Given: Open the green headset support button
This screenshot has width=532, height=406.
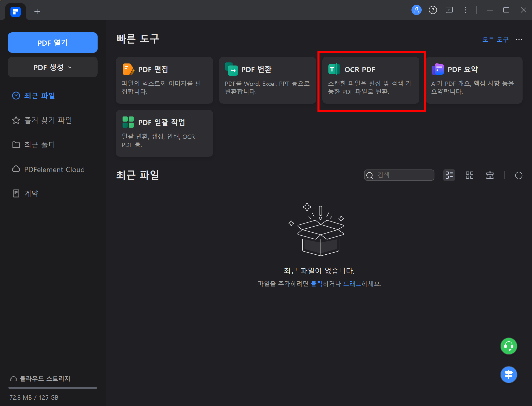Looking at the screenshot, I should click(509, 346).
